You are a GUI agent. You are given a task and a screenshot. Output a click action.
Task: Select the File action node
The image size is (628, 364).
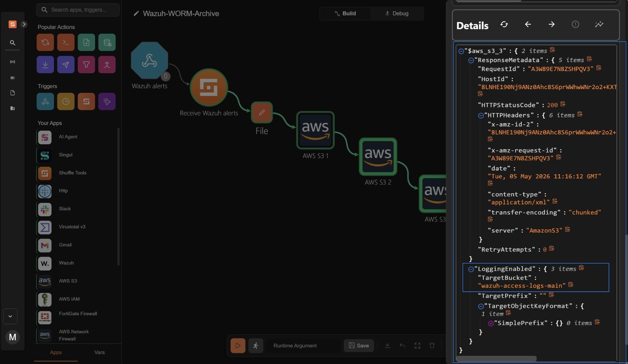[262, 112]
